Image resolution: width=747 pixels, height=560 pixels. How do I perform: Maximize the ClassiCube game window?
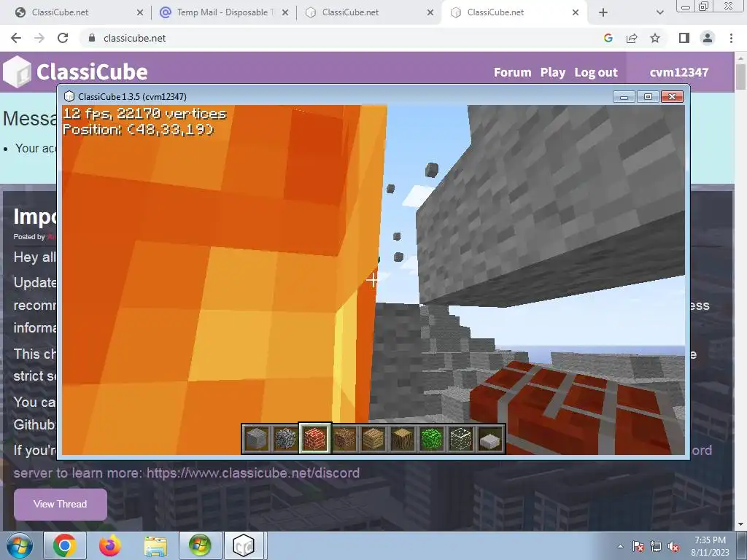[x=648, y=97]
